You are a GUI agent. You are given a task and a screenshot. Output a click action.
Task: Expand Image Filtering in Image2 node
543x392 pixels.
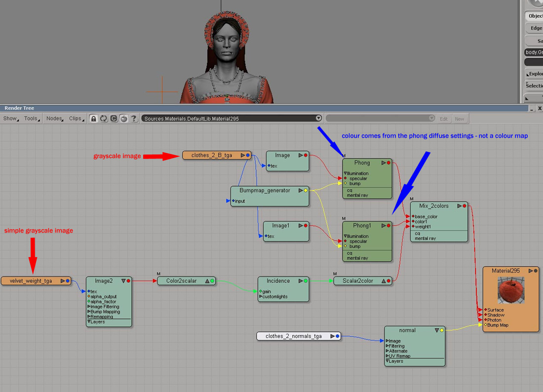(89, 307)
